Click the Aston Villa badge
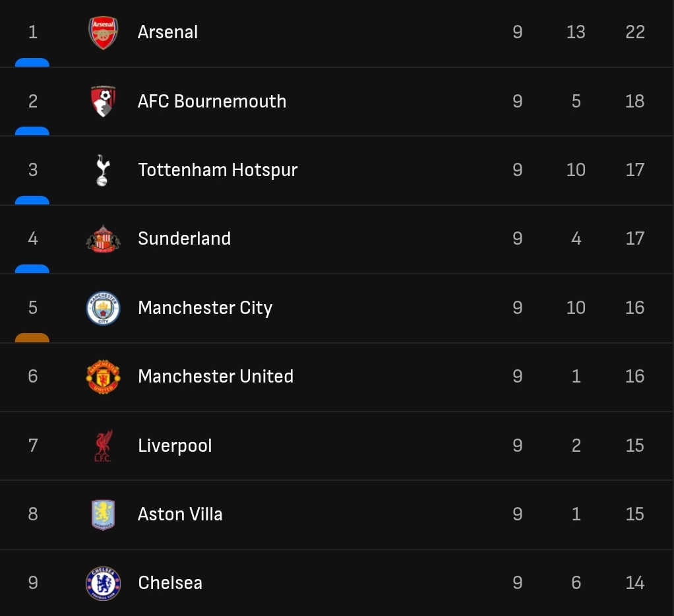Screen dimensions: 674x616 pyautogui.click(x=103, y=514)
